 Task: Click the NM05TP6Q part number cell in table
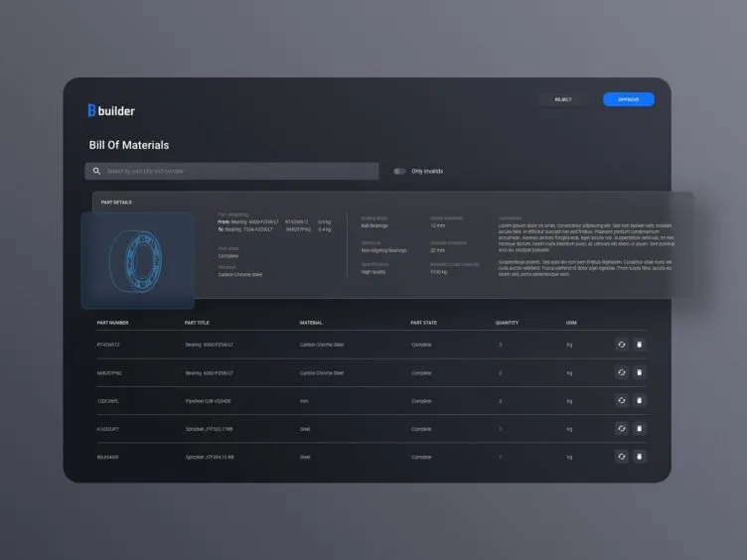[109, 373]
